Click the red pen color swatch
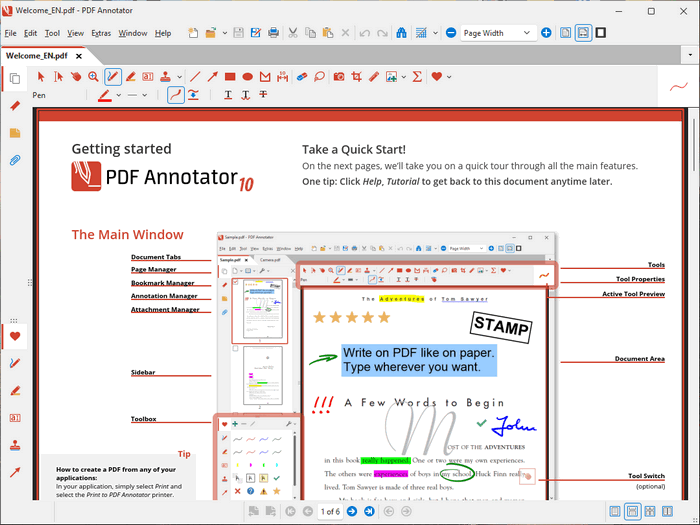Screen dimensions: 700x525 [x=104, y=95]
